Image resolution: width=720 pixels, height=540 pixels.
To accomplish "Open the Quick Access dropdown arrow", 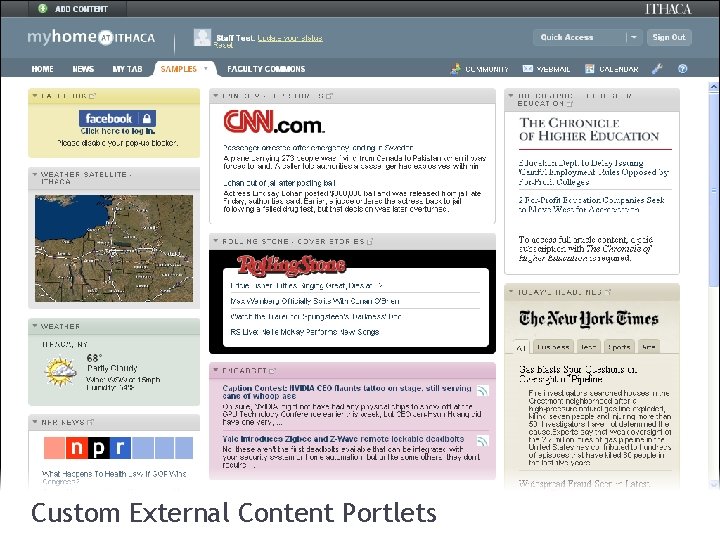I will 634,37.
